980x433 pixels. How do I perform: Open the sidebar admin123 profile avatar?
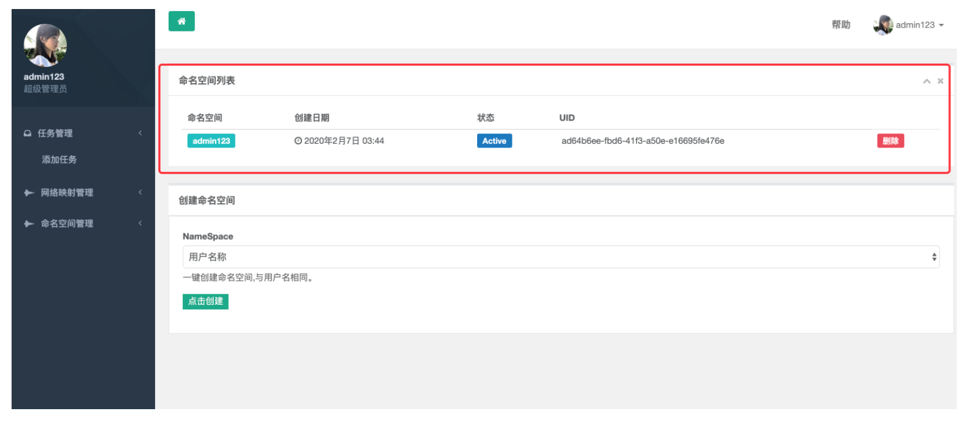45,46
